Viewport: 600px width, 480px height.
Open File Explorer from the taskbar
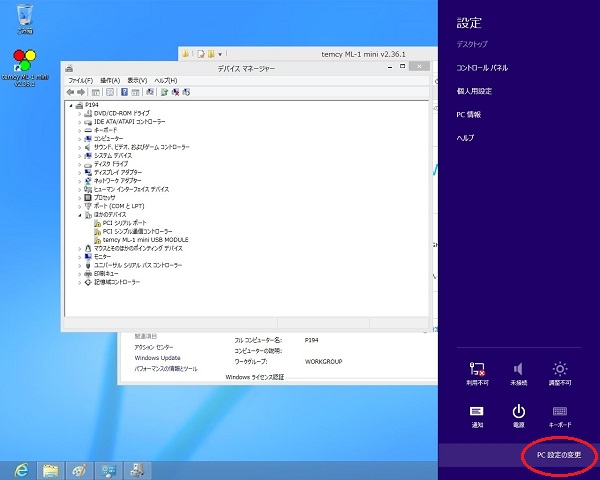(51, 470)
